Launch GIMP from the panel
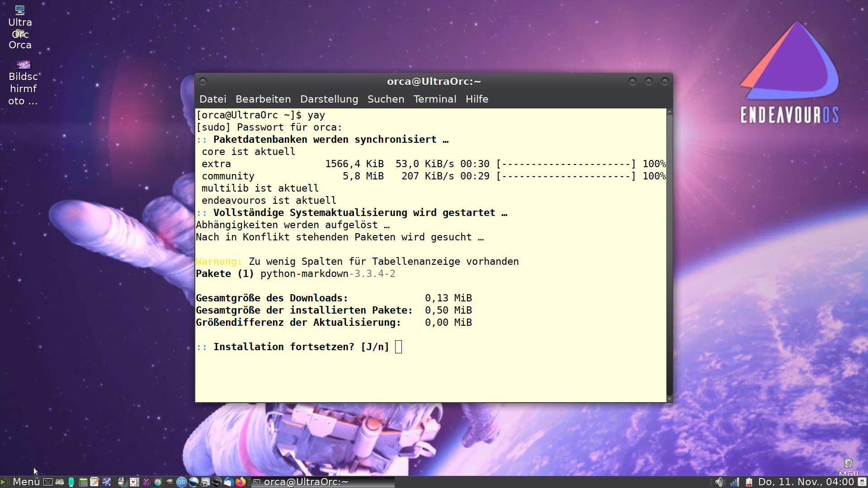This screenshot has width=868, height=488. 170,482
